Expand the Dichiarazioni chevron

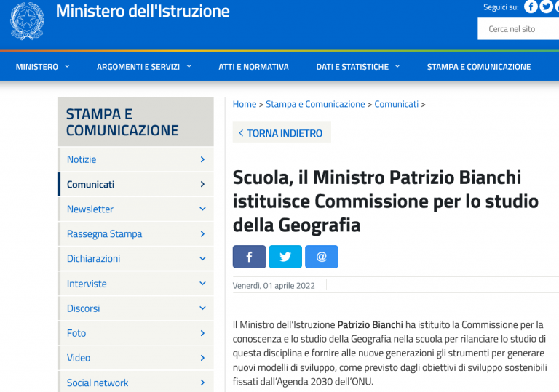coord(202,258)
